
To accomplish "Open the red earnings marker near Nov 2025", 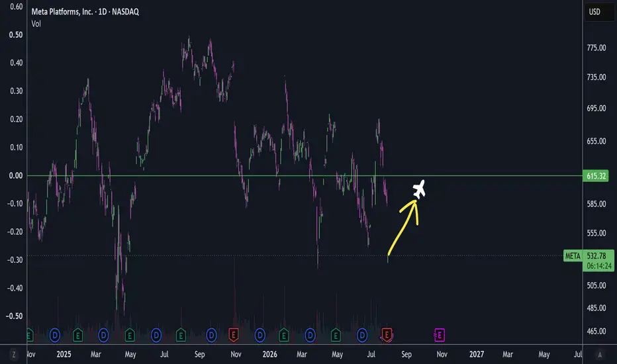I will tap(233, 336).
